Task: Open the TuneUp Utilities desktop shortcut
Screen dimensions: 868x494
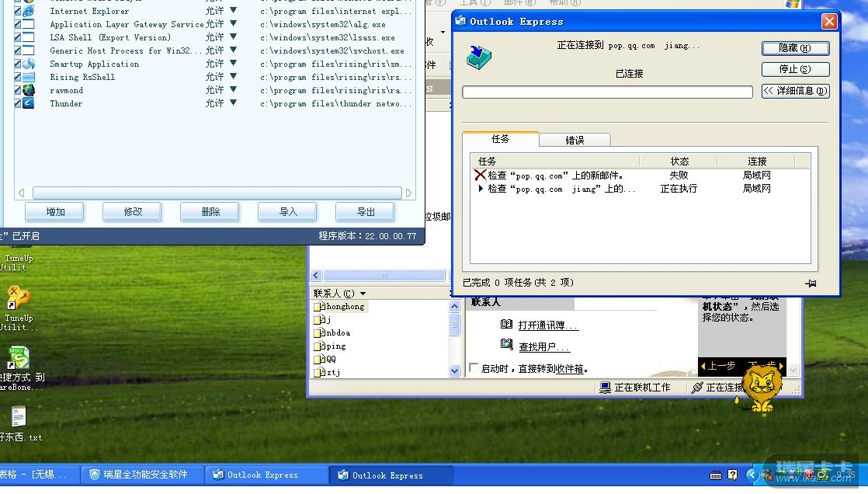Action: pyautogui.click(x=19, y=298)
